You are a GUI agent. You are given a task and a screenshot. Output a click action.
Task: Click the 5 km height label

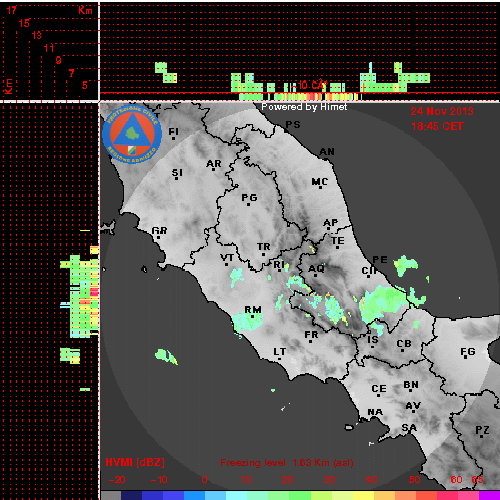coord(85,85)
